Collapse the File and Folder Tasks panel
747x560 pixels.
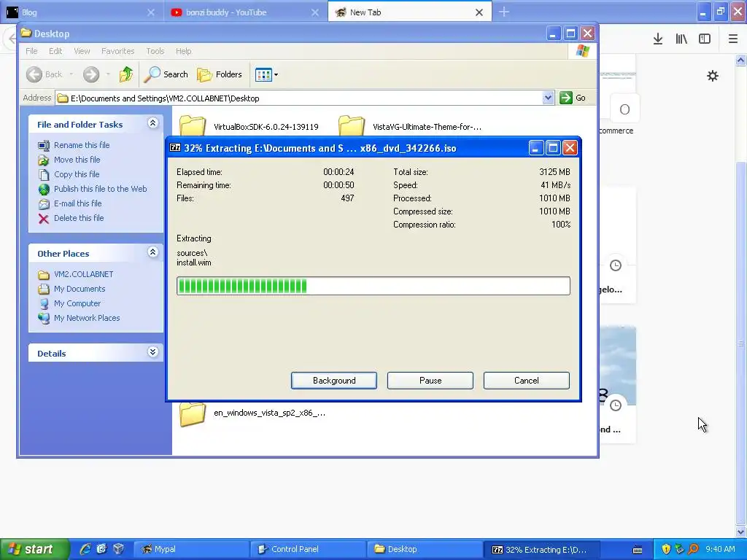coord(152,123)
